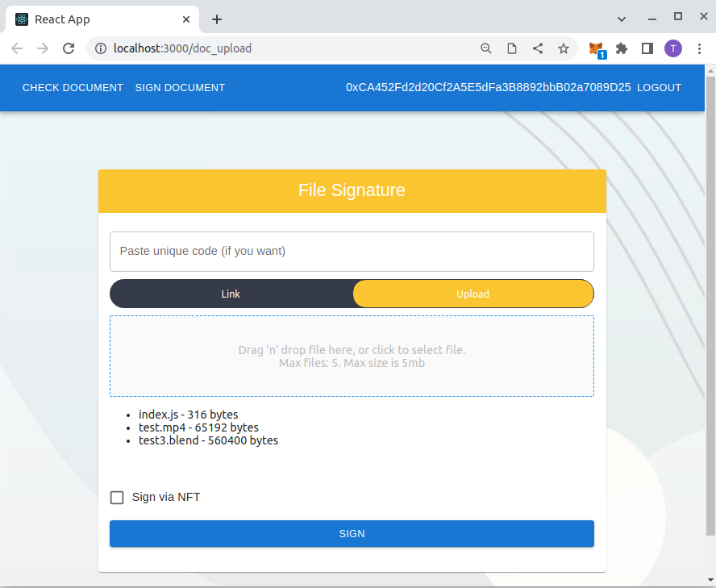Click the zoom magnifier icon in address bar
The height and width of the screenshot is (588, 716).
pos(486,48)
